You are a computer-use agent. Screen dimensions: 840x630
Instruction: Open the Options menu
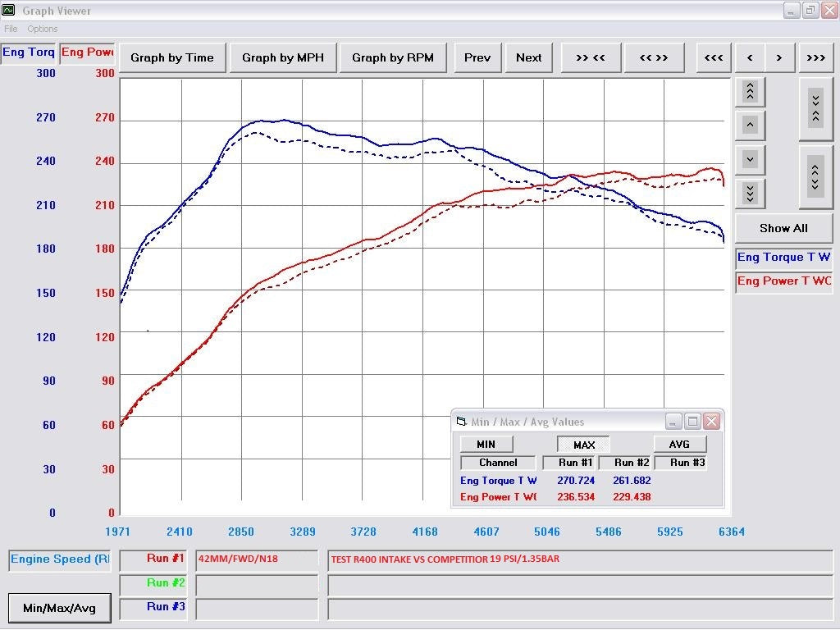[43, 29]
